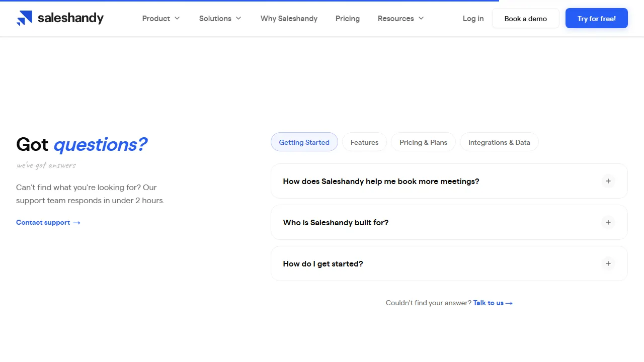Click the Book a demo button
Image resolution: width=644 pixels, height=362 pixels.
pos(526,19)
